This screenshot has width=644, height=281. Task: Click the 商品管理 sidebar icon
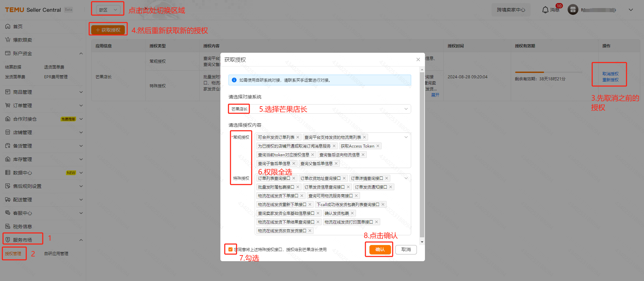[8, 92]
